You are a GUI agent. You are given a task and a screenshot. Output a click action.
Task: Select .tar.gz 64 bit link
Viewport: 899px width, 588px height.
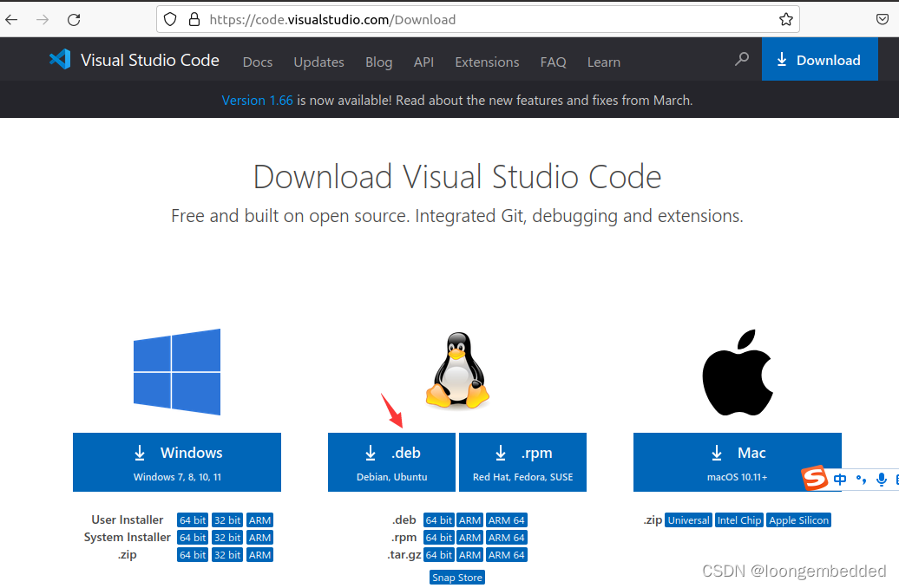pos(439,555)
